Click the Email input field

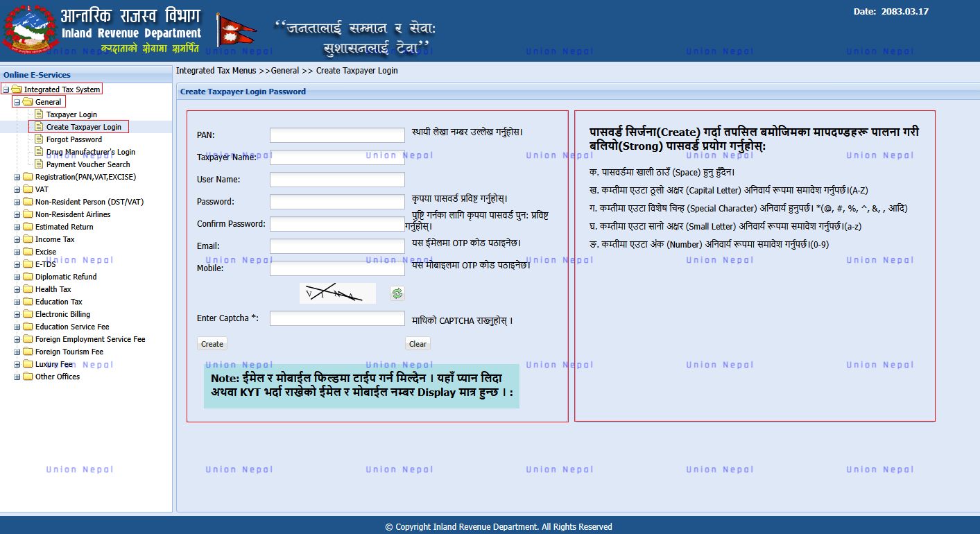(337, 246)
